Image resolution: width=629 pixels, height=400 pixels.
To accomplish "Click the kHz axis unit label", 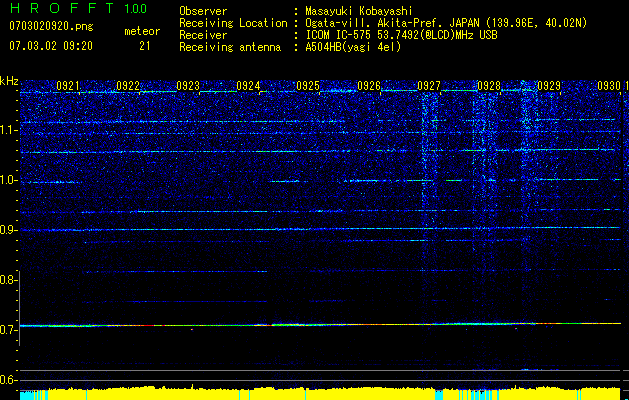I will coord(9,81).
